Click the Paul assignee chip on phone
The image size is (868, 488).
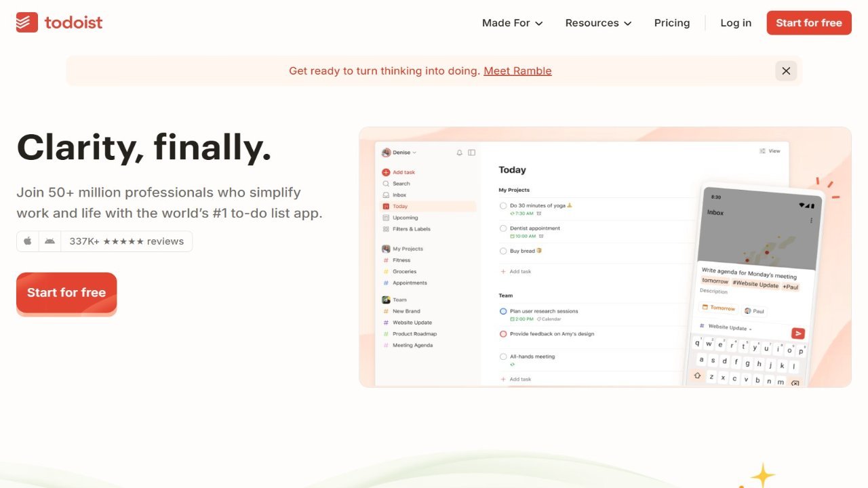click(x=754, y=311)
